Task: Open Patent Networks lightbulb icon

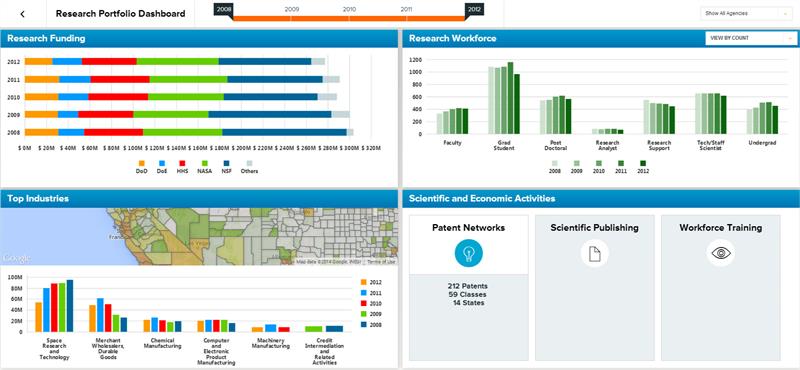Action: coord(468,253)
